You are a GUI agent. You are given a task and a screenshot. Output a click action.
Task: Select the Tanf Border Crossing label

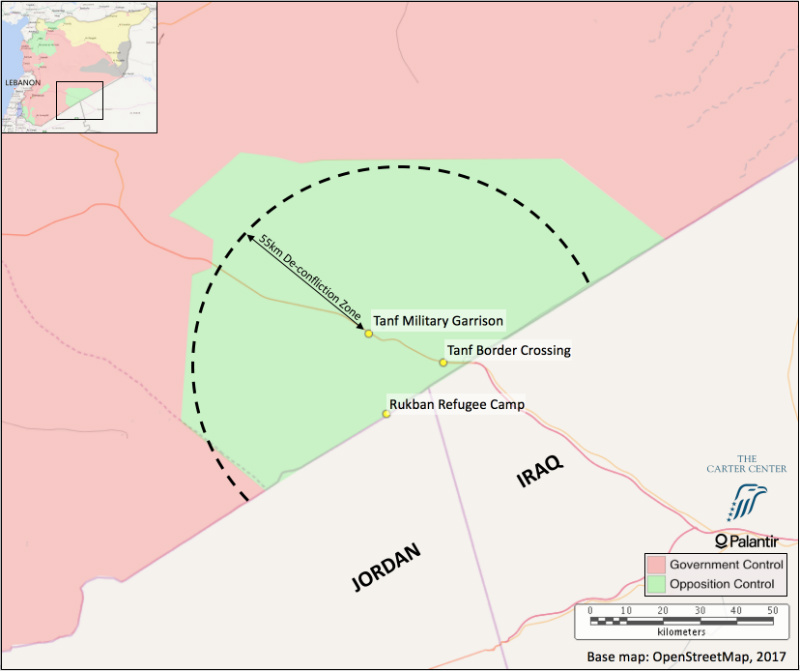coord(508,350)
